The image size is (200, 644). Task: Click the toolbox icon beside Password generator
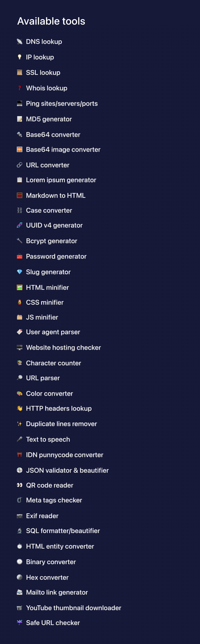[x=19, y=256]
